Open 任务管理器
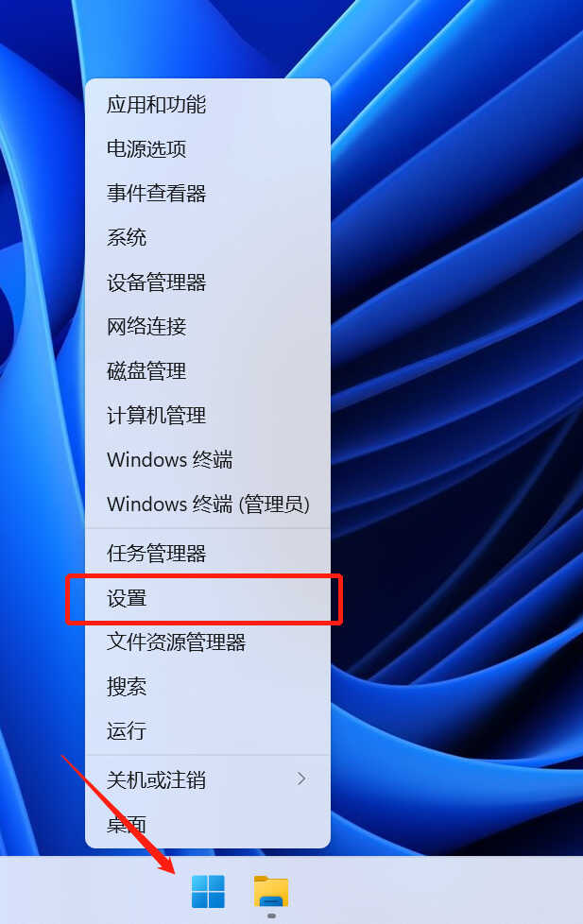This screenshot has width=583, height=924. tap(208, 554)
